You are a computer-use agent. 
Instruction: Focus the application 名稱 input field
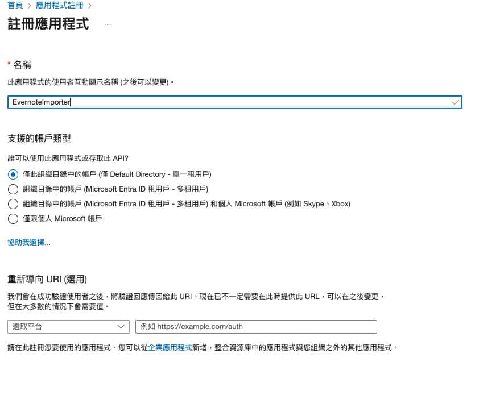(228, 102)
